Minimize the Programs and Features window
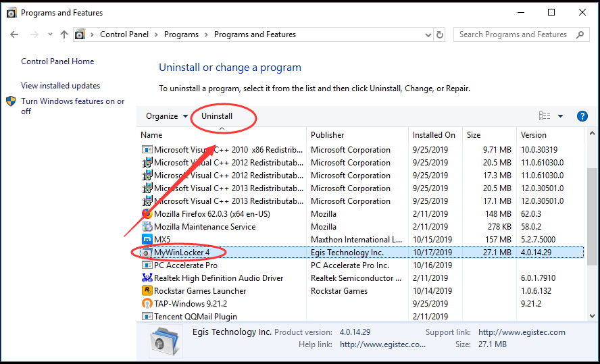This screenshot has width=600, height=364. coord(521,12)
